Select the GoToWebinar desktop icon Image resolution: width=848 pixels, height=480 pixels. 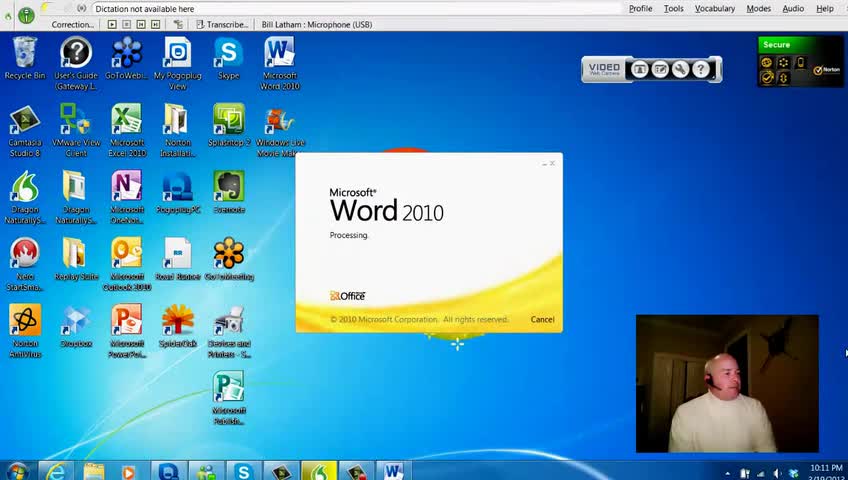click(x=127, y=58)
